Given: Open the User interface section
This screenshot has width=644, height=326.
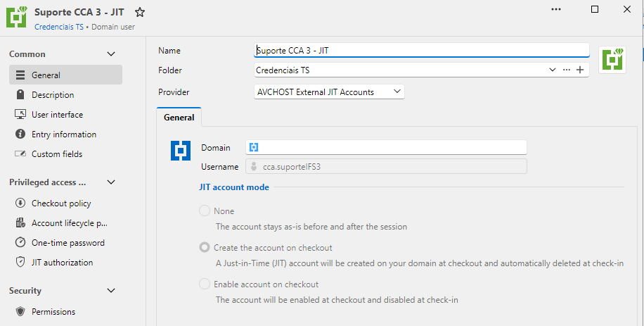Looking at the screenshot, I should 65,115.
